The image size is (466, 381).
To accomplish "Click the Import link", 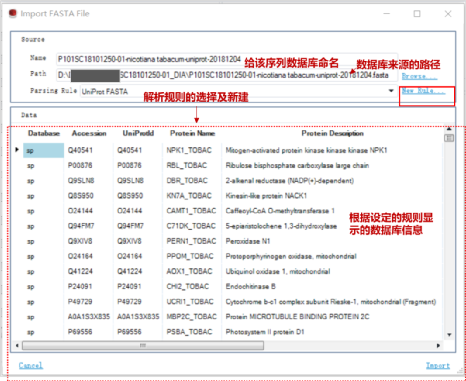I will click(438, 365).
